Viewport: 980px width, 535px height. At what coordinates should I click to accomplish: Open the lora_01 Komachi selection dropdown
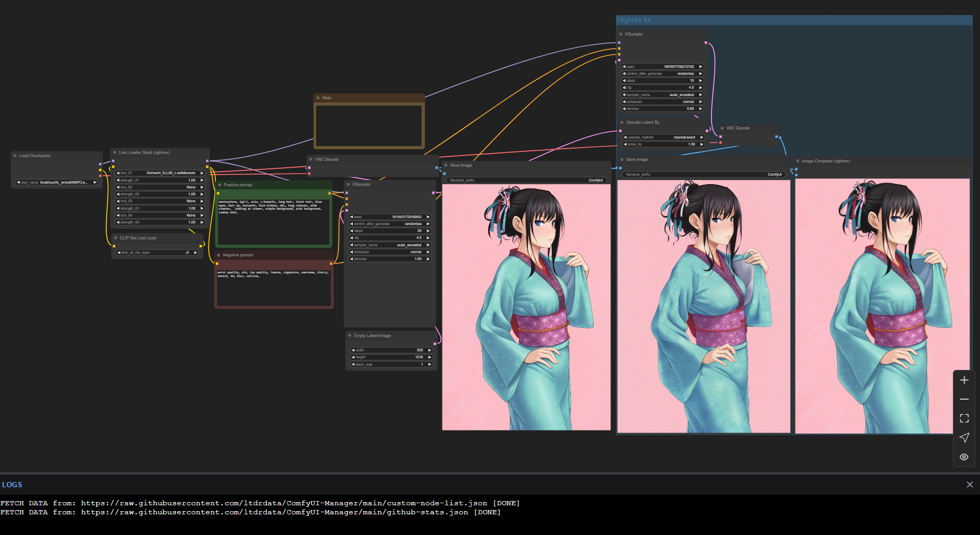coord(160,173)
